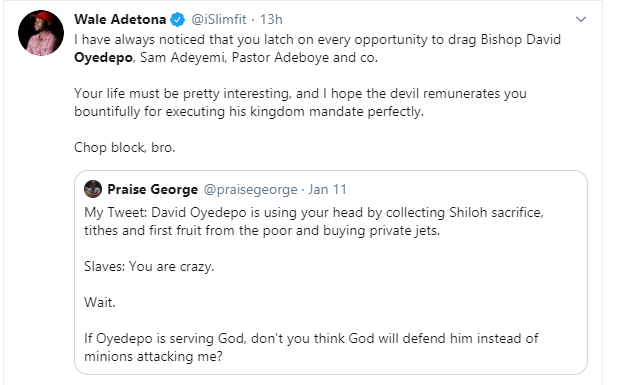Click the @praisegeorge handle
This screenshot has height=385, width=617.
pyautogui.click(x=250, y=189)
